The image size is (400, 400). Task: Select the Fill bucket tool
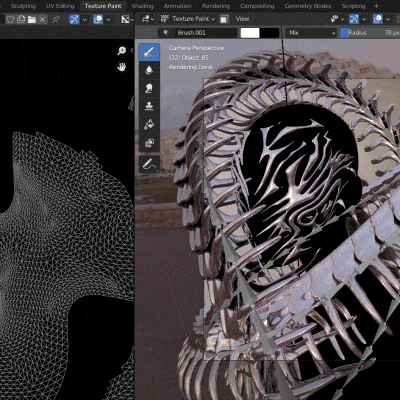tap(149, 125)
